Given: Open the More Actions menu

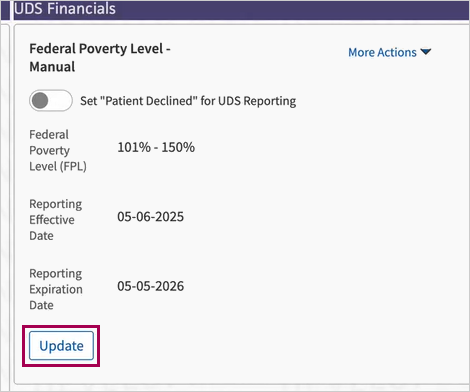Looking at the screenshot, I should [x=390, y=52].
